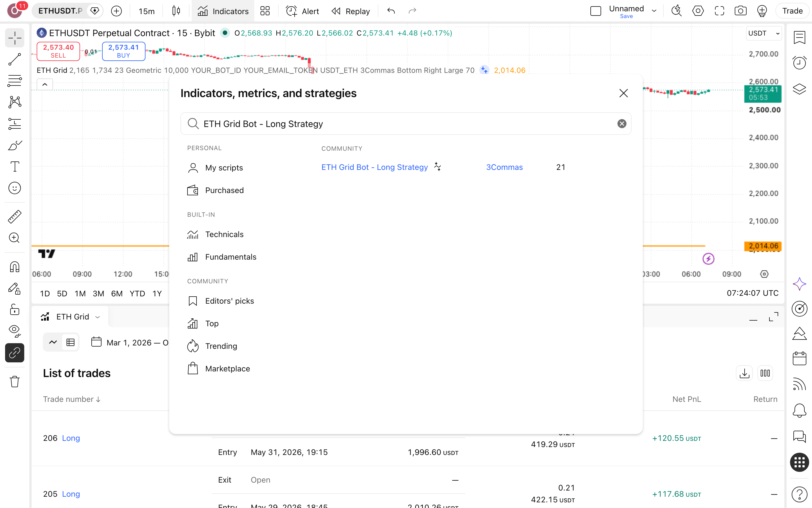This screenshot has height=508, width=812.
Task: Take a chart snapshot with camera icon
Action: pos(740,11)
